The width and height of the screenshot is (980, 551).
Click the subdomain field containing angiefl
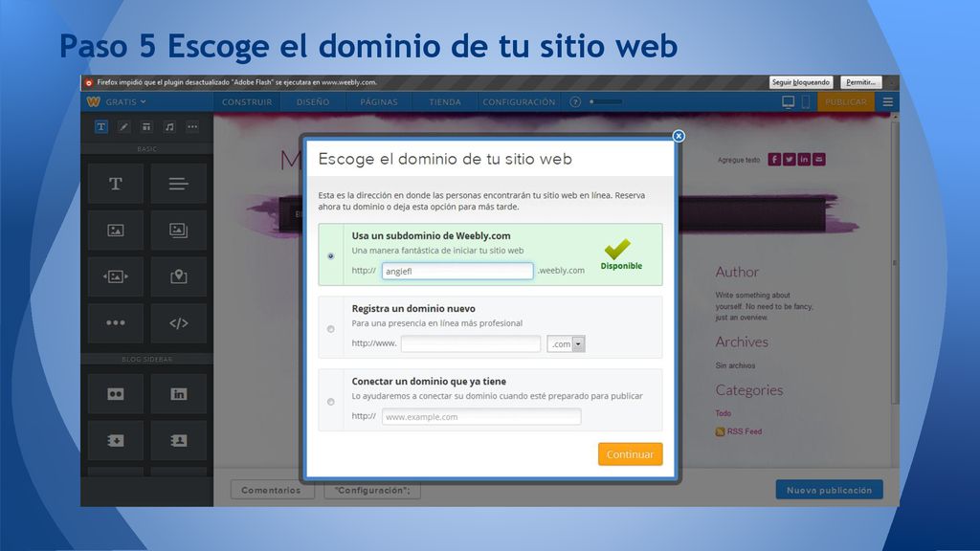coord(457,271)
